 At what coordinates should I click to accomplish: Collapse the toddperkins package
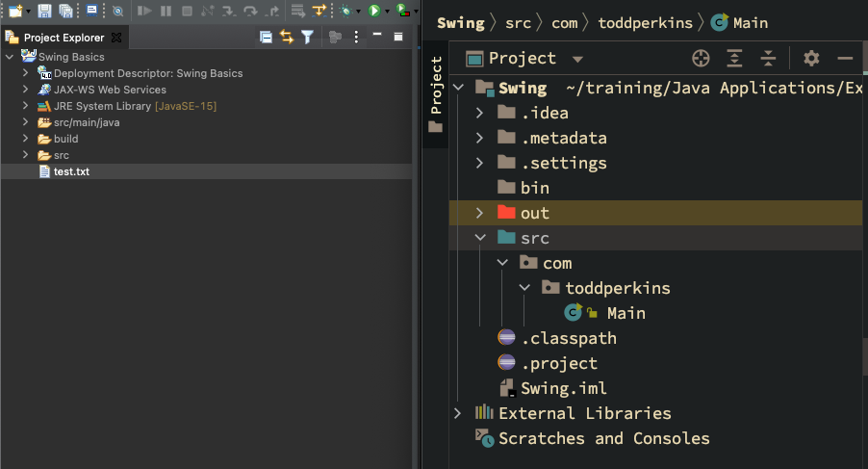click(x=524, y=287)
